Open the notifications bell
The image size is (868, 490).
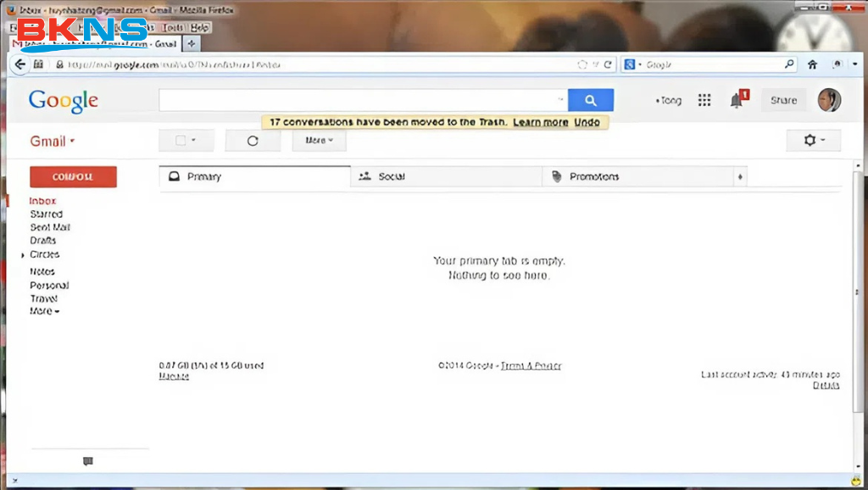point(736,100)
